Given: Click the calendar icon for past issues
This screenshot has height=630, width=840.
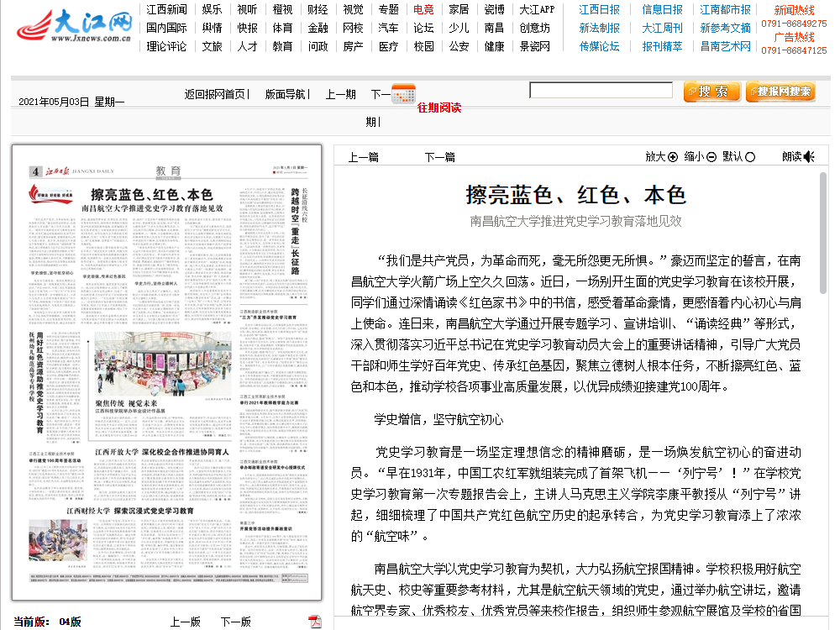Looking at the screenshot, I should point(404,93).
